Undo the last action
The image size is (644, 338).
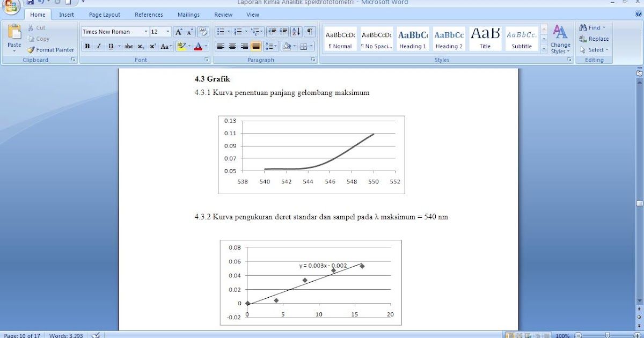click(42, 2)
